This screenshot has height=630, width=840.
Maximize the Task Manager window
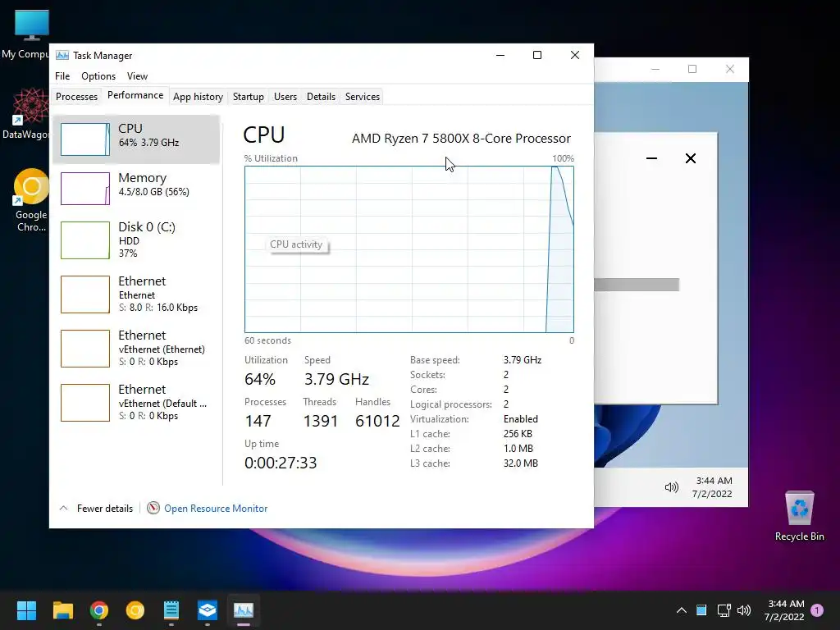point(537,55)
